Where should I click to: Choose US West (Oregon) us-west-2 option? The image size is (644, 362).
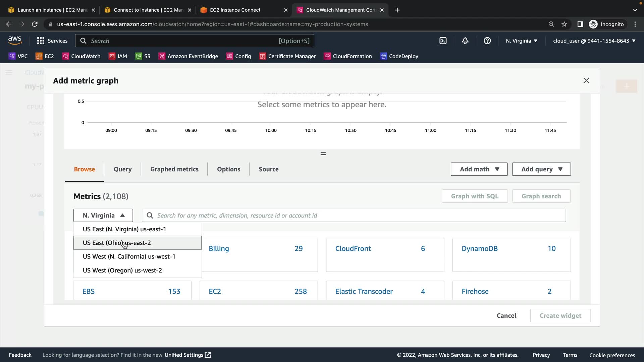[x=122, y=270]
